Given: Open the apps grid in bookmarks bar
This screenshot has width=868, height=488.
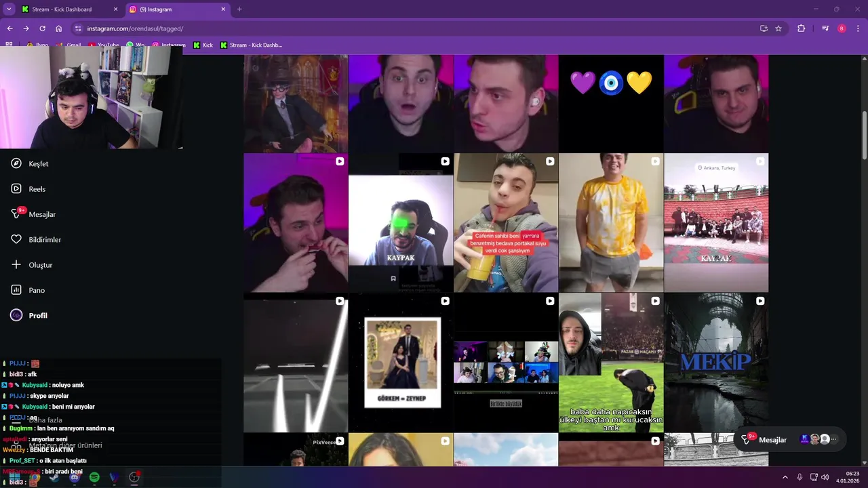Looking at the screenshot, I should tap(9, 45).
